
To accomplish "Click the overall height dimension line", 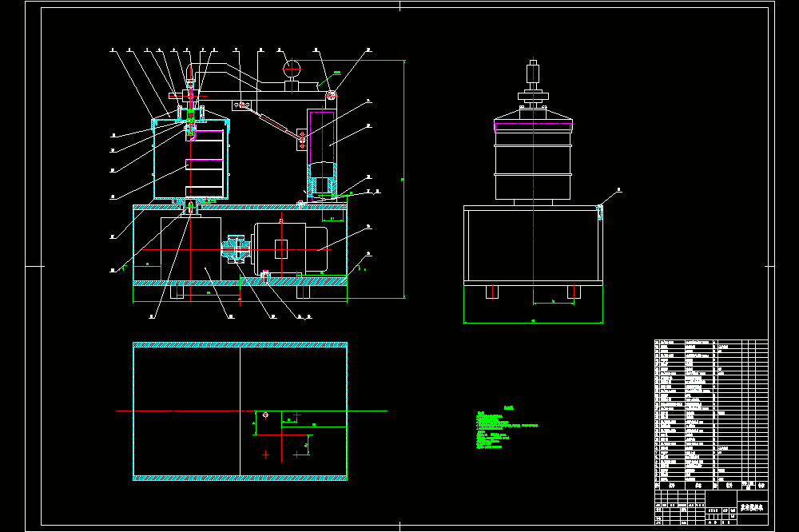I will click(404, 179).
